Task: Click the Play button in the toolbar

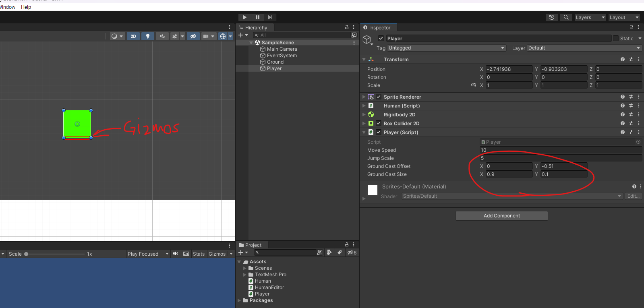Action: point(244,17)
